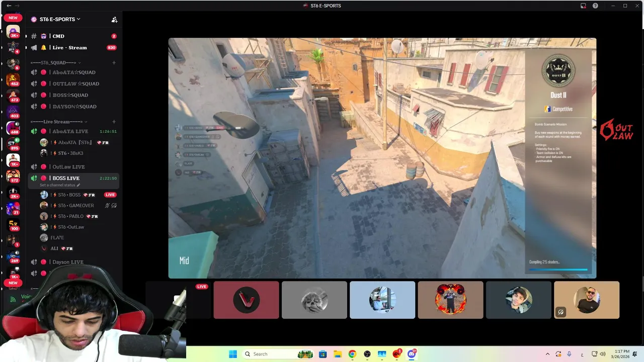Viewport: 644px width, 362px height.
Task: Select the red V logo participant tile
Action: point(246,300)
